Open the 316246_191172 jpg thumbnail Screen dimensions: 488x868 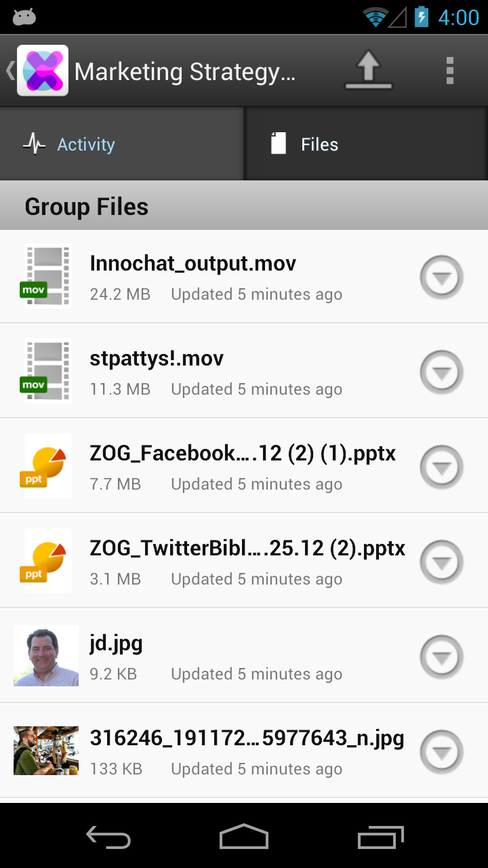(46, 751)
